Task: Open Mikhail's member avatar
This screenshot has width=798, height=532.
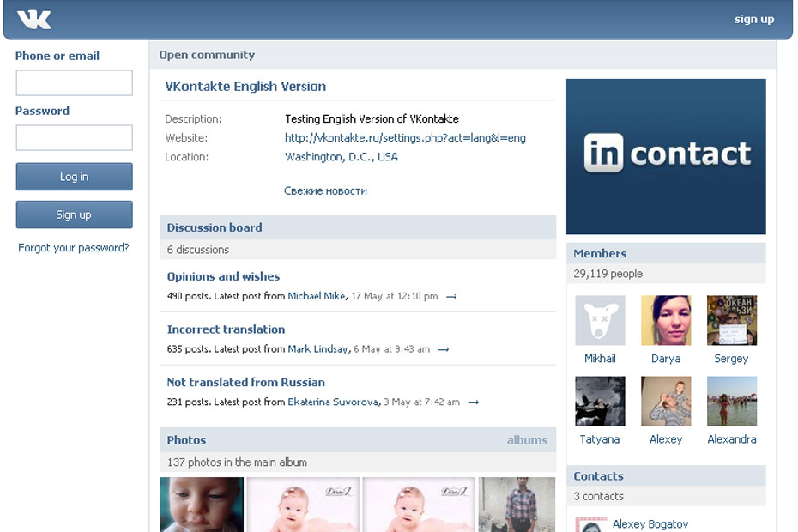Action: coord(600,320)
